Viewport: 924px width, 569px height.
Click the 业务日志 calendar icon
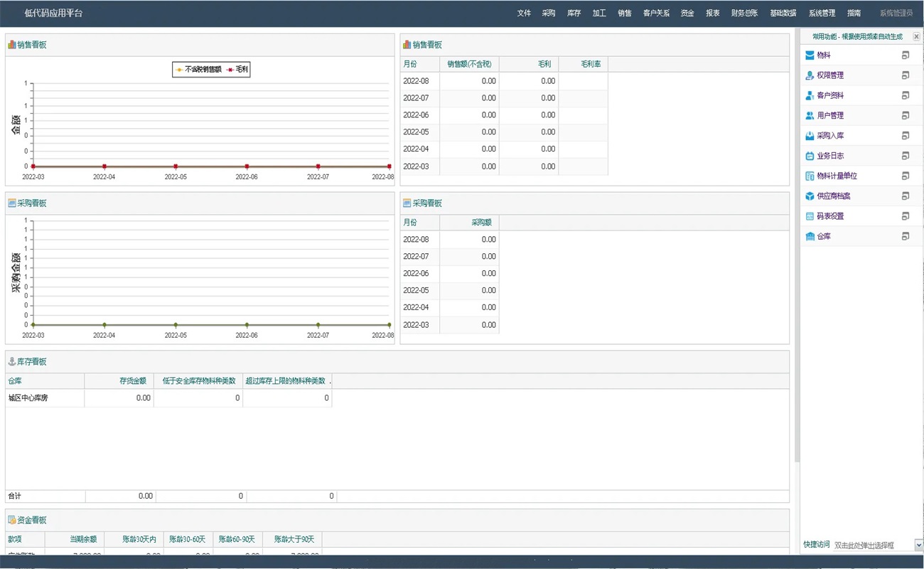(x=810, y=156)
